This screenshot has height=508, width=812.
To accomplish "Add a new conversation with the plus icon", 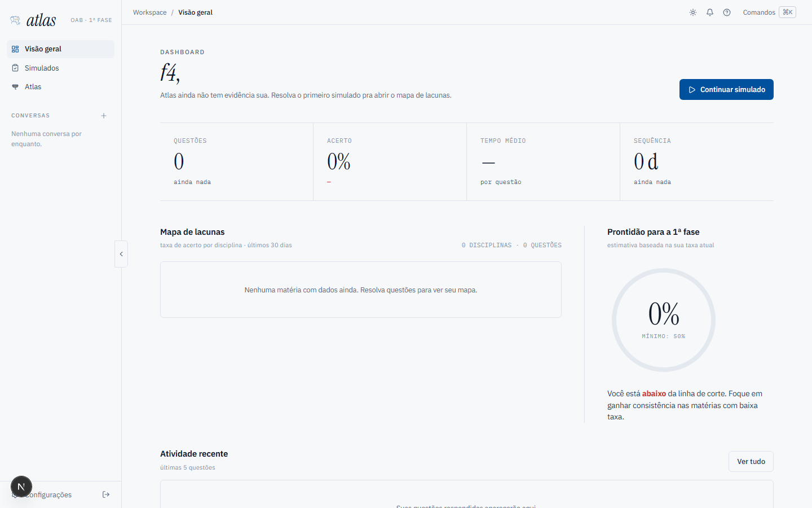I will pos(104,116).
